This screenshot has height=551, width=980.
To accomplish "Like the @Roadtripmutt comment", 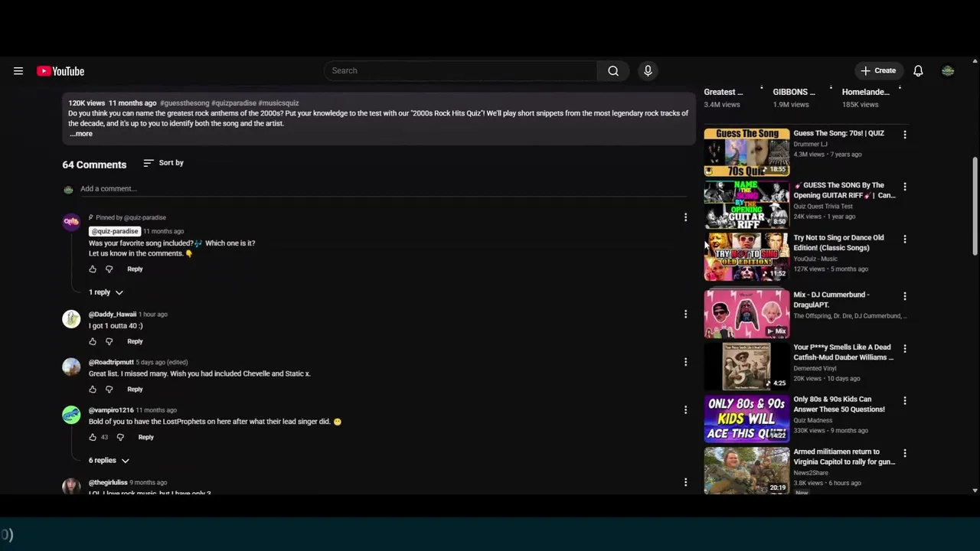I will 93,390.
